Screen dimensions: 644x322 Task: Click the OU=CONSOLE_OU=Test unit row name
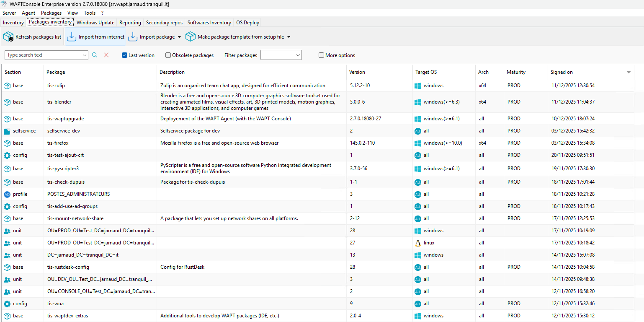(101, 291)
